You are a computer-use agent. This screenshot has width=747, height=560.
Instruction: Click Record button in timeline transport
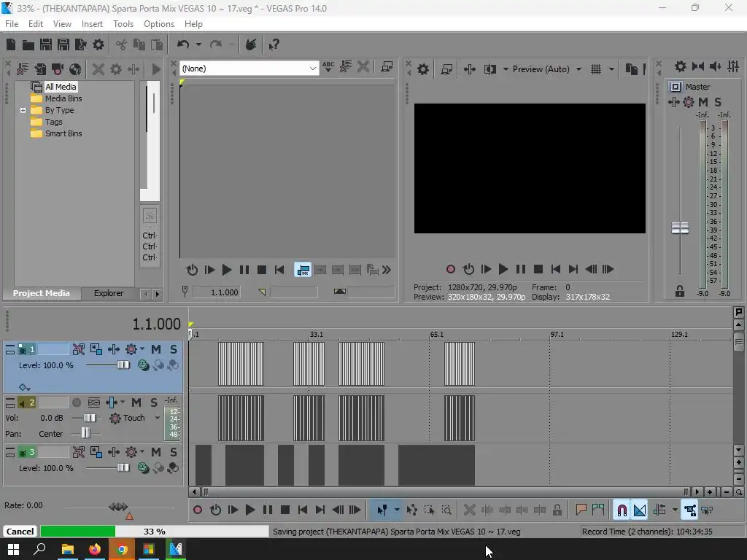click(x=198, y=510)
